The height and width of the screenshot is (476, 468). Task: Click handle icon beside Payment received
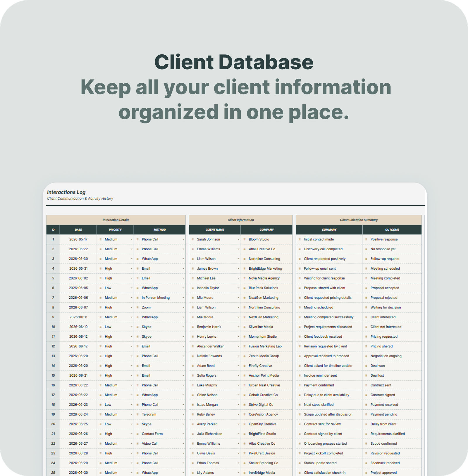[x=366, y=405]
